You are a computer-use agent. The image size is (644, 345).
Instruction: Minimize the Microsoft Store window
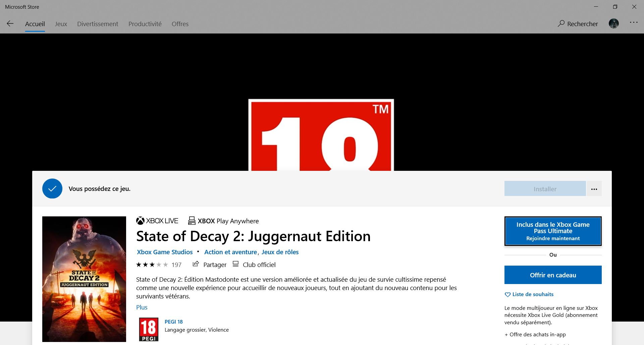tap(596, 7)
